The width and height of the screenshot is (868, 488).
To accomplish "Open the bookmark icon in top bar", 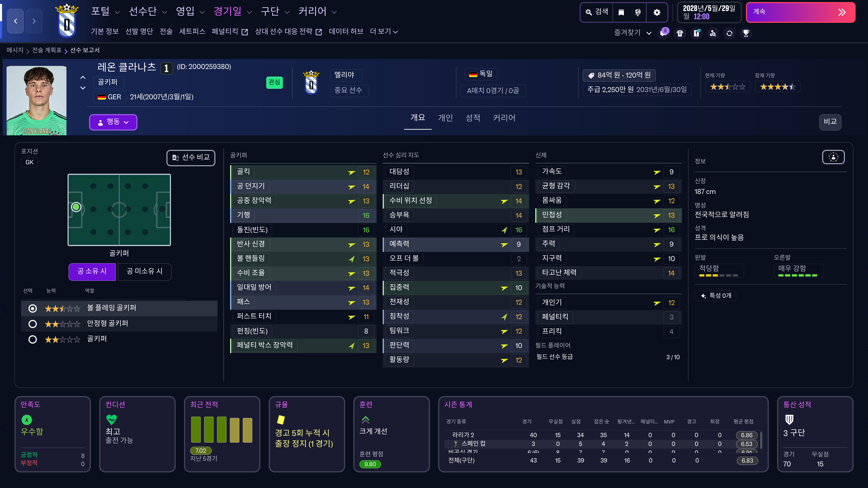I will tap(621, 12).
